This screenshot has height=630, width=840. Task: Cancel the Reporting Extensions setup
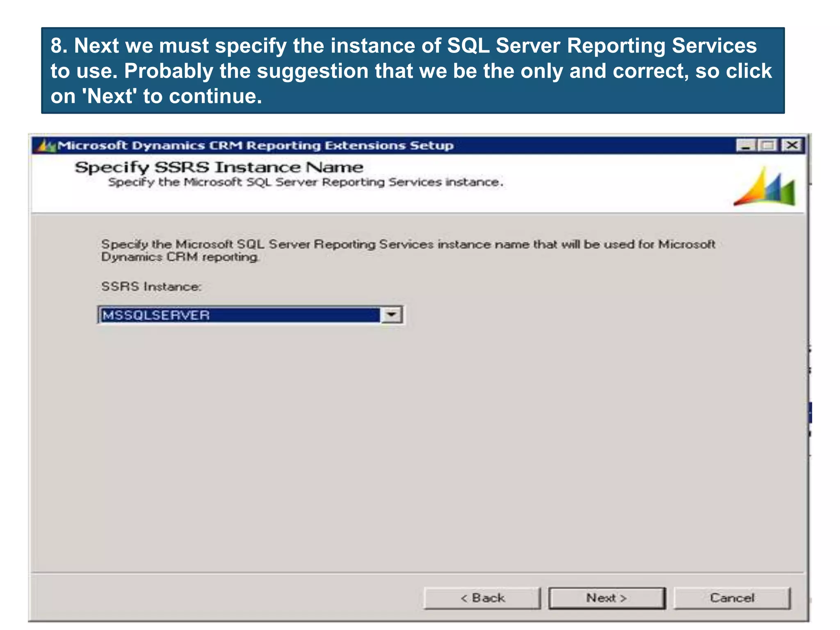(x=732, y=598)
